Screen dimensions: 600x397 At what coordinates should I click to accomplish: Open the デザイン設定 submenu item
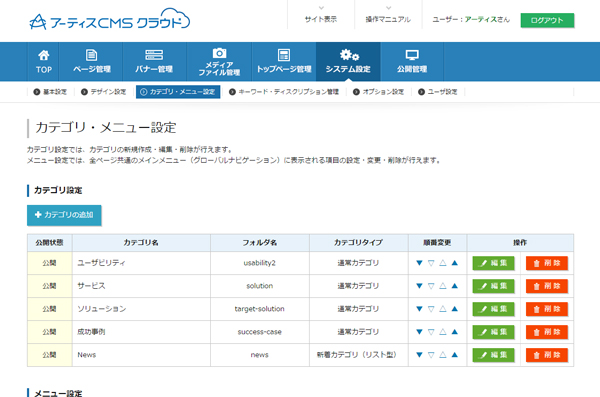[x=103, y=92]
